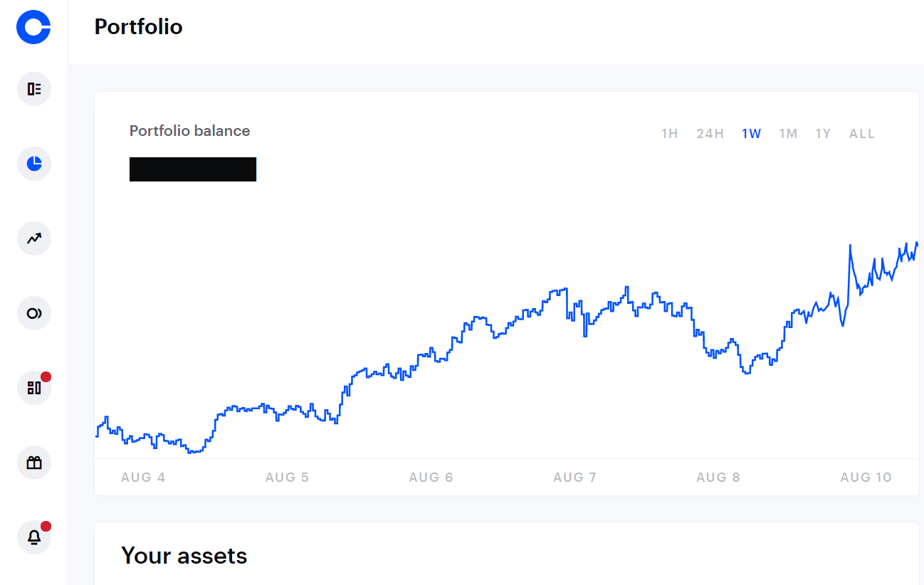Click the AUG 10 date label

click(x=866, y=478)
